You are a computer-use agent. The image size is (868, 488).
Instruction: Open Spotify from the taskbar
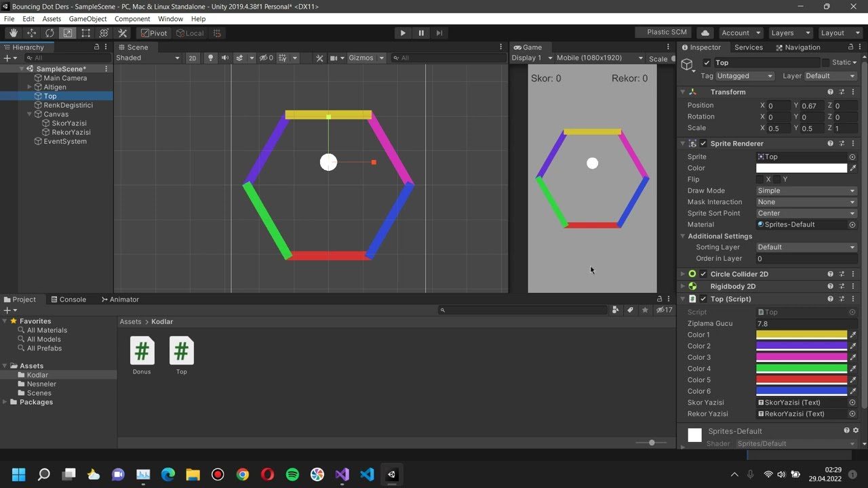pyautogui.click(x=292, y=474)
